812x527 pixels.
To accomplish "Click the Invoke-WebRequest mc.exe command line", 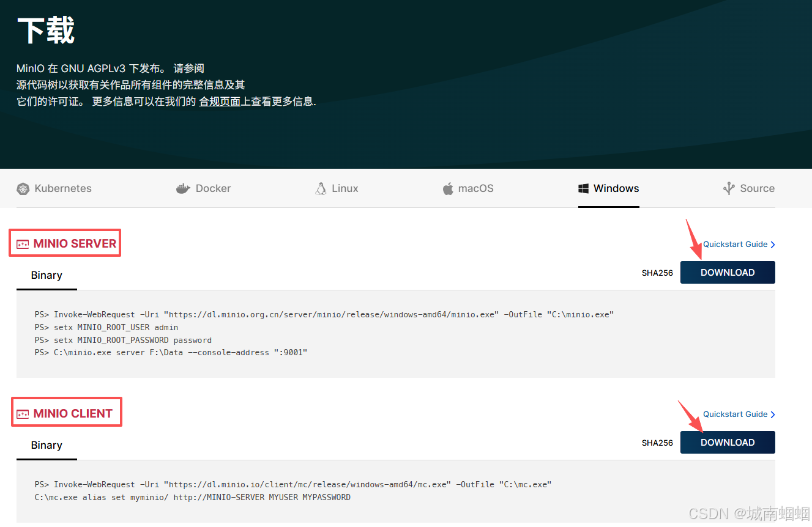I will pos(293,485).
